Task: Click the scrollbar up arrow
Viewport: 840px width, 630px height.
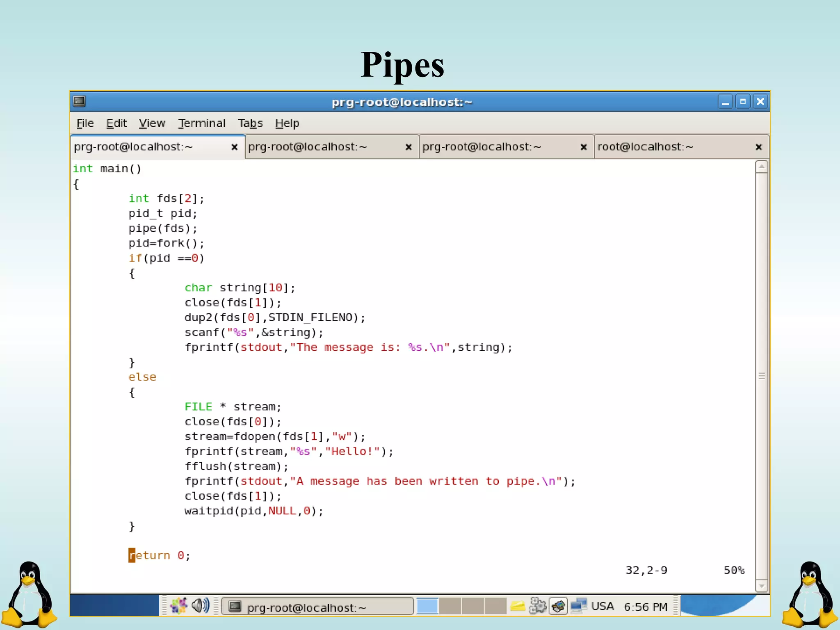Action: pos(762,167)
